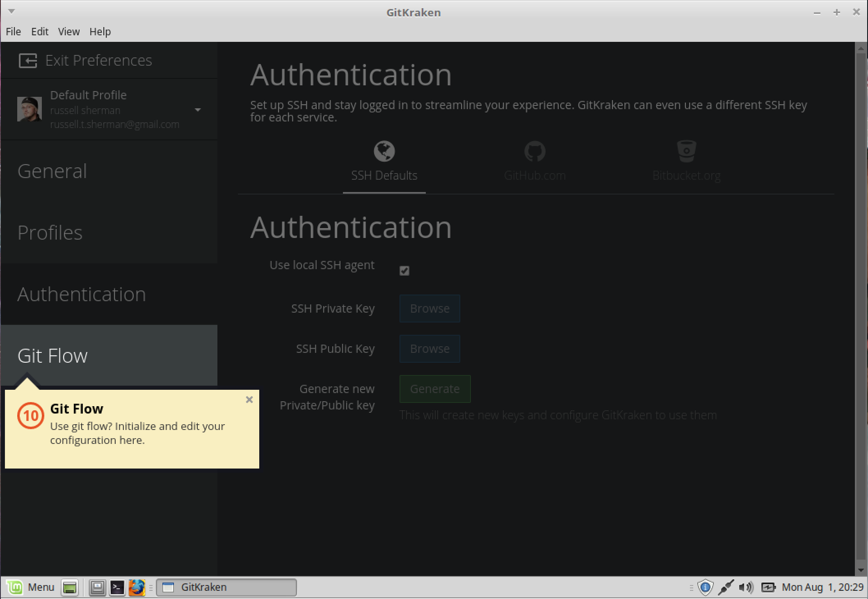Select the GitKraken taskbar window button
Screen dimensions: 868x599
tap(226, 588)
